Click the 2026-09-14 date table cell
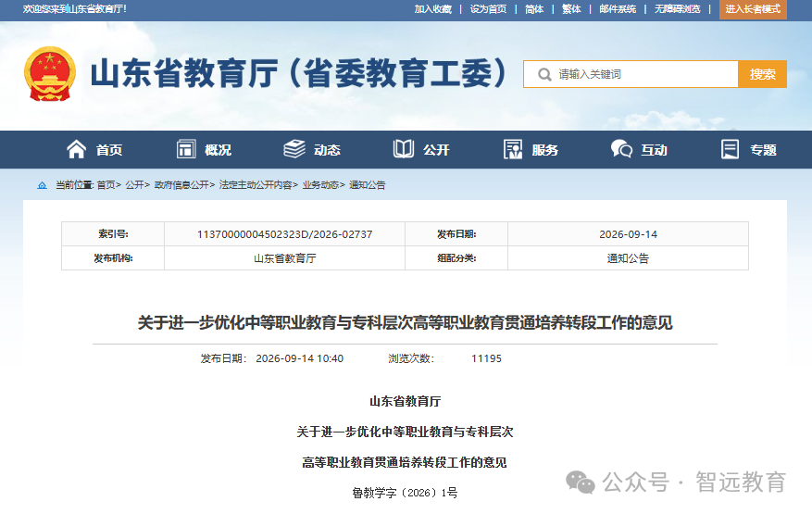 click(628, 234)
